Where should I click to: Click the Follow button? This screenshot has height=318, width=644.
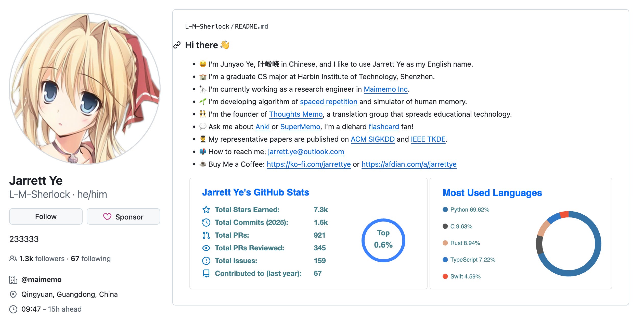[x=46, y=216]
